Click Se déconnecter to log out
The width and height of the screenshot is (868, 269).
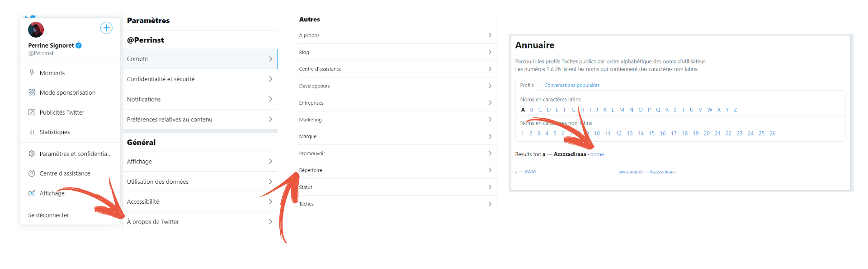49,215
